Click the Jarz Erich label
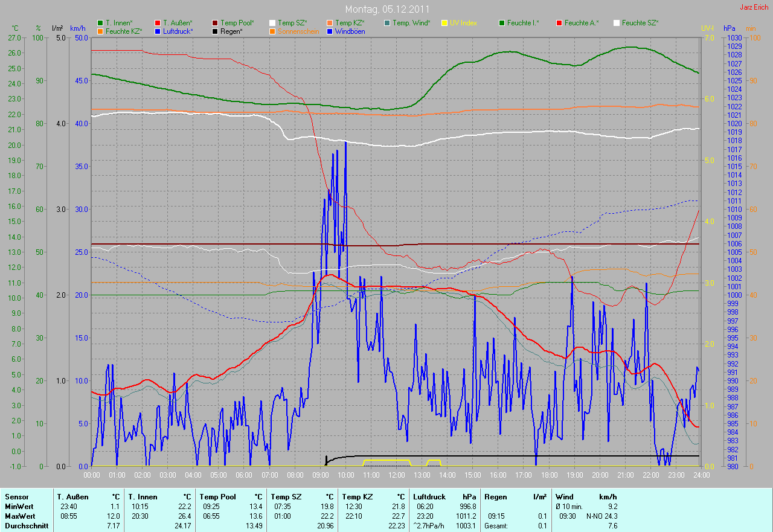The width and height of the screenshot is (773, 532). (754, 7)
